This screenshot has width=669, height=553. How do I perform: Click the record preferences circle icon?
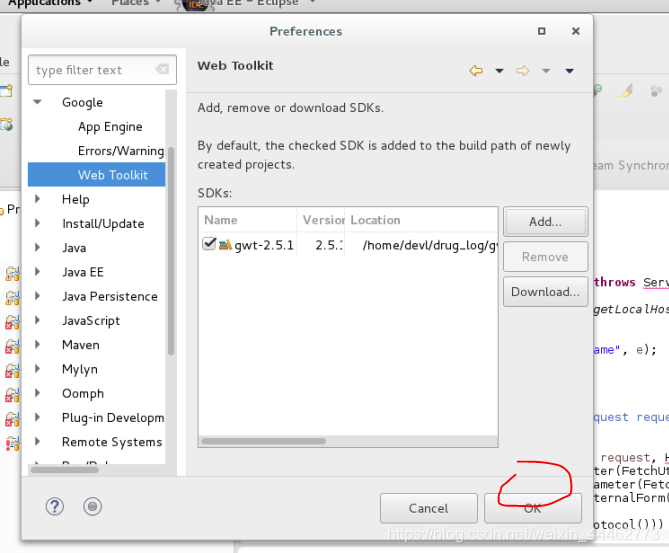[x=92, y=506]
